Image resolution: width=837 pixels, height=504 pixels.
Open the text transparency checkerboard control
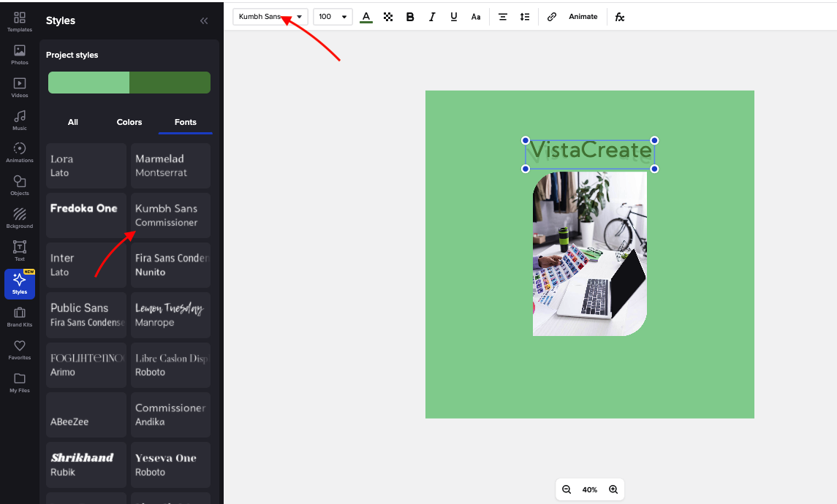(x=388, y=17)
